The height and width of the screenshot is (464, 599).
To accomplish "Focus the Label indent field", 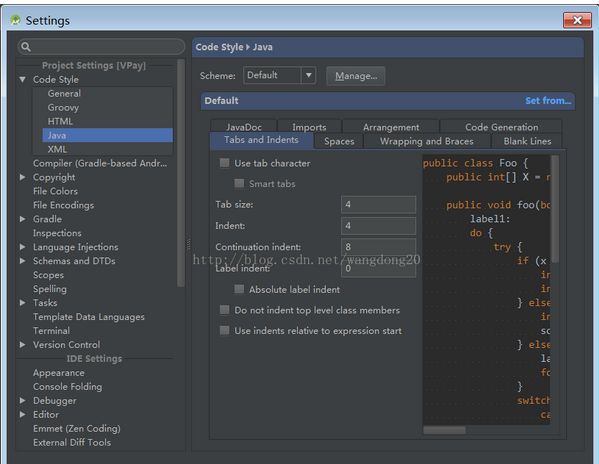I will pyautogui.click(x=378, y=268).
